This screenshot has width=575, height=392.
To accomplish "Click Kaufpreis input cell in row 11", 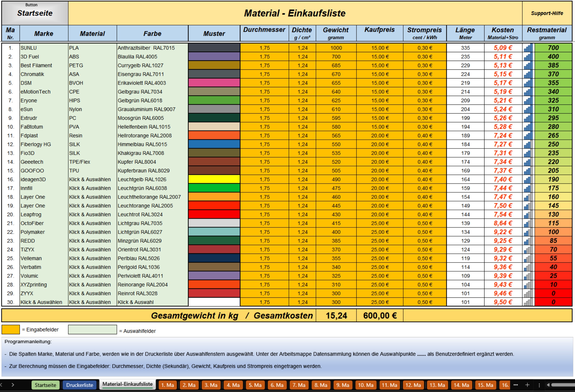I will (380, 136).
